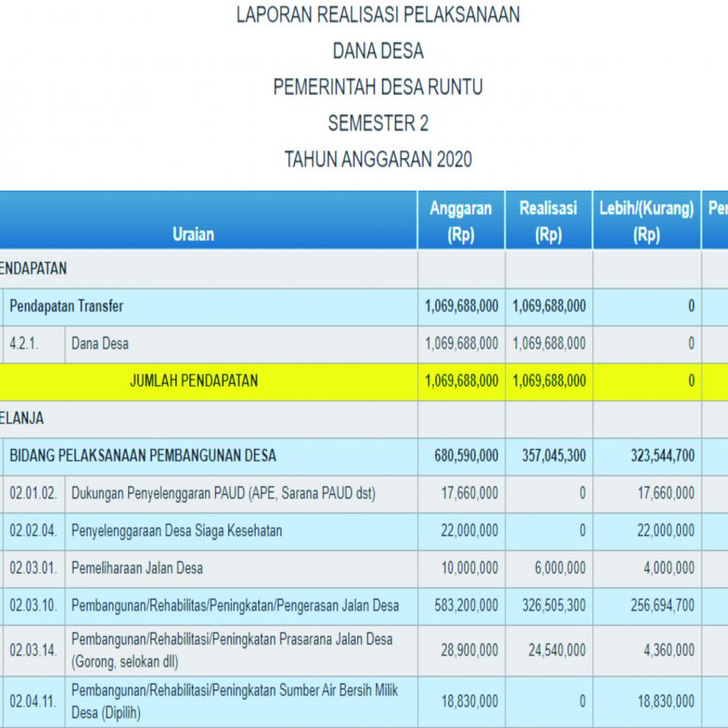Viewport: 728px width, 728px height.
Task: Click the value "357,045,300"
Action: pos(554,456)
